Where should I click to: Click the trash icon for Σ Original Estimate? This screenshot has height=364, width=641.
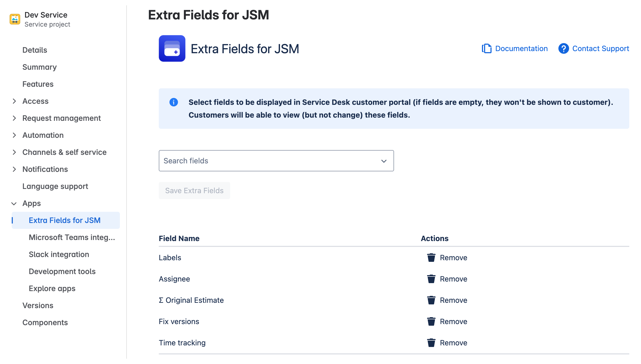point(431,300)
